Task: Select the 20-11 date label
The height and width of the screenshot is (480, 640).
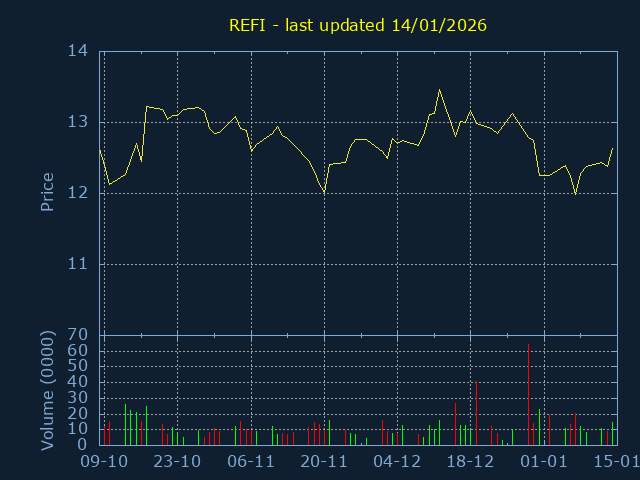Action: point(324,462)
